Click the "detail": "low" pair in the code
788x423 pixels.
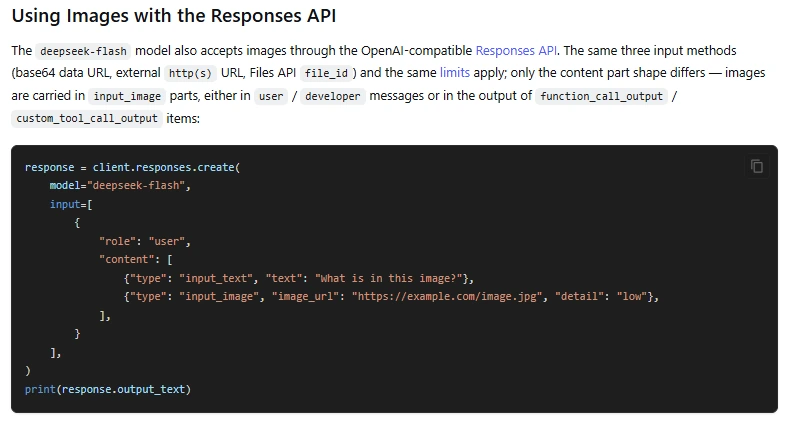601,296
